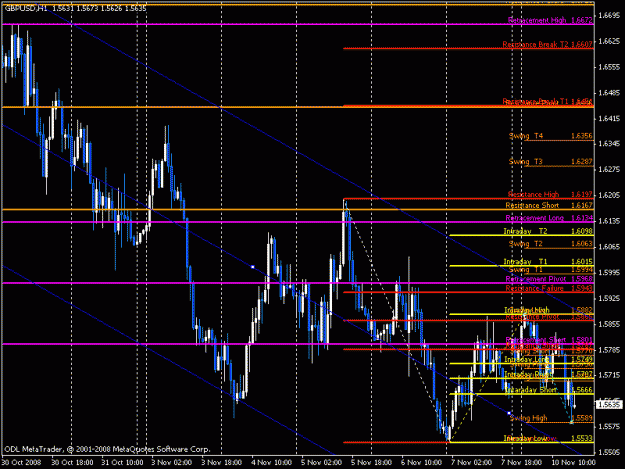Click the 3 Nov 18:00 time label
This screenshot has width=625, height=469.
point(222,462)
